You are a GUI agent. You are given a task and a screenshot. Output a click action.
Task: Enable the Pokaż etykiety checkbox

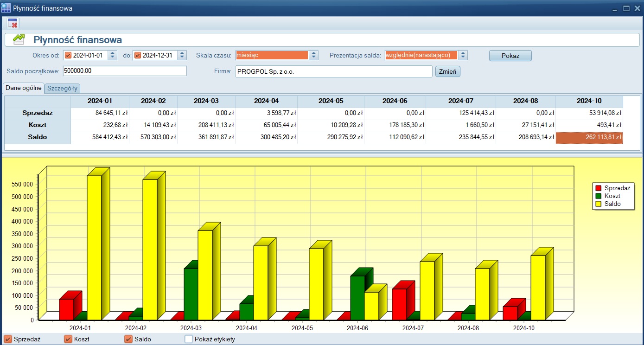coord(189,339)
